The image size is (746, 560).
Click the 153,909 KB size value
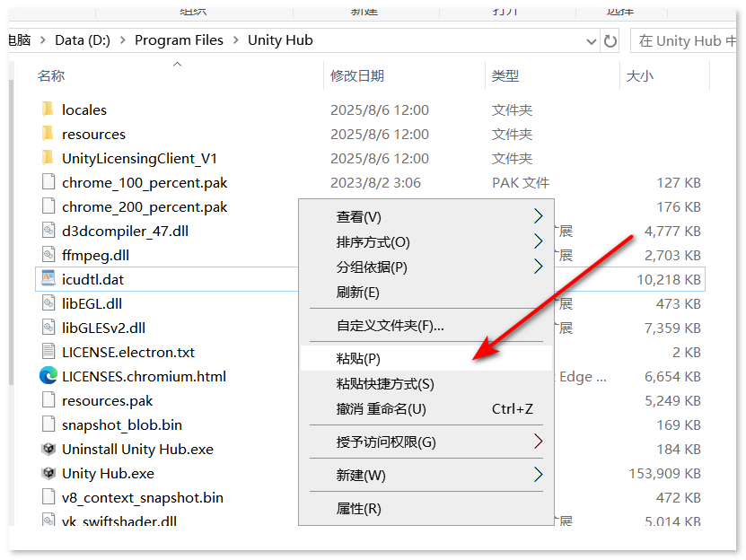(665, 474)
